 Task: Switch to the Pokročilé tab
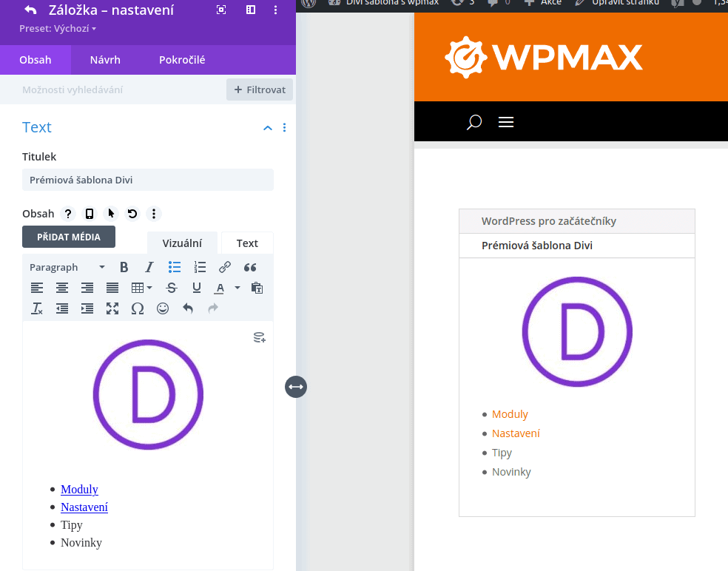click(x=182, y=60)
